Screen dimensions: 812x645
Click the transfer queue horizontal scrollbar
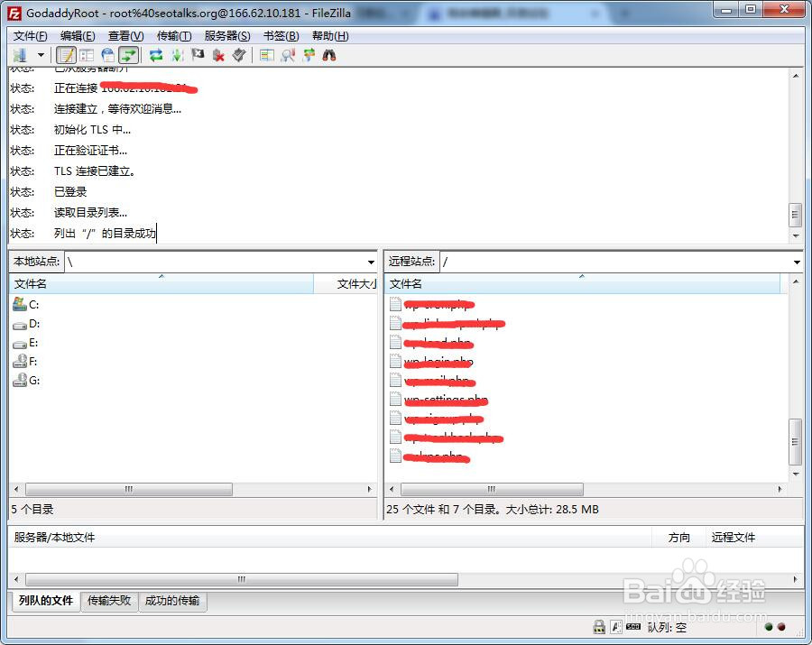(x=241, y=579)
